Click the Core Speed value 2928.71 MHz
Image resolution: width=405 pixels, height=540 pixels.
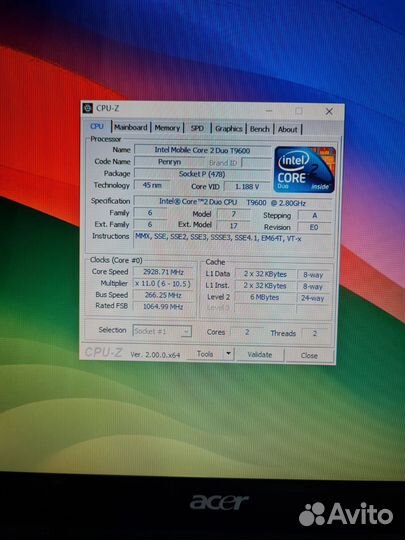tap(163, 272)
